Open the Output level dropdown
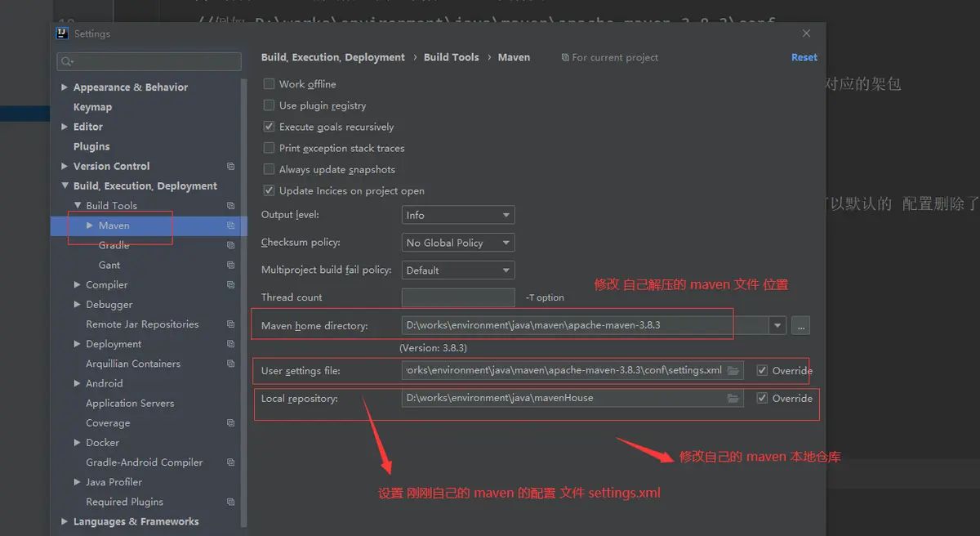 [458, 215]
